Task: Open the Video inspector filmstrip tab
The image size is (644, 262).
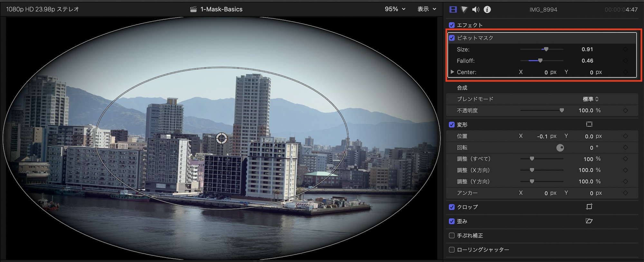Action: pos(453,9)
